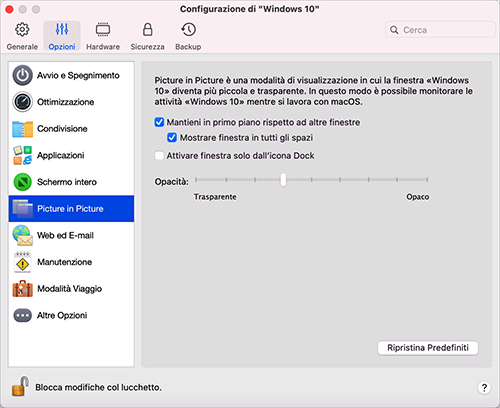The width and height of the screenshot is (500, 408).
Task: Select Web ed E-mail label in sidebar
Action: click(65, 235)
